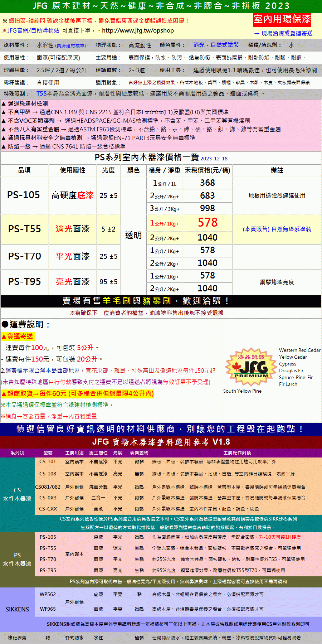Click the highlighted 超商取貨→每件60元 line
Screen dimensions: 322x644
click(x=77, y=394)
